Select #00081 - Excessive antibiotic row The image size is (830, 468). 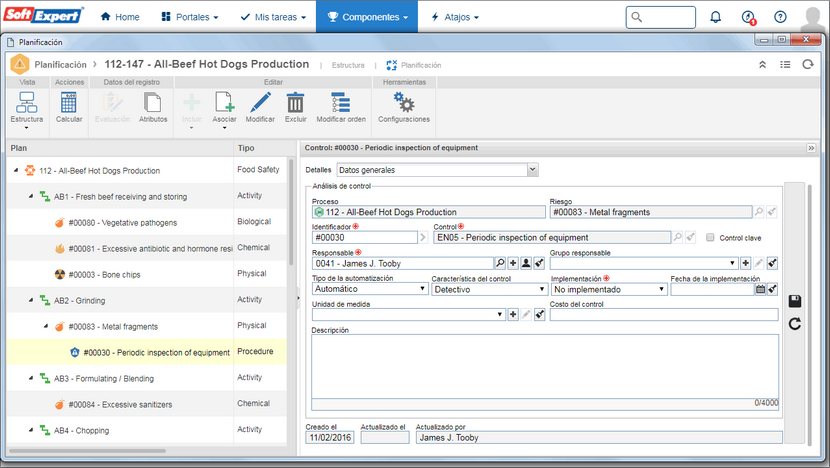[x=147, y=248]
